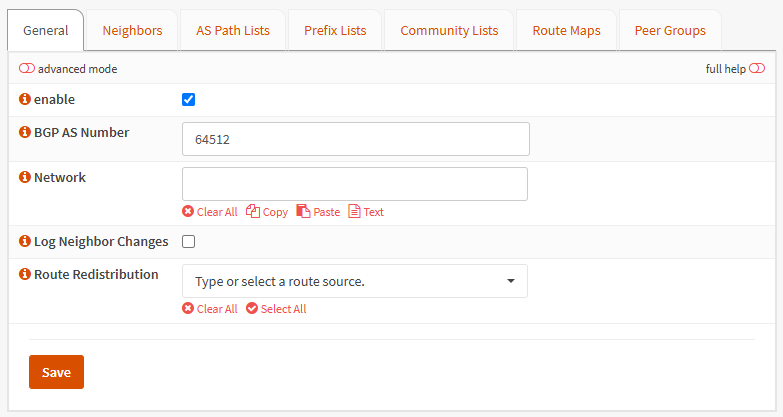
Task: Switch to AS Path Lists tab
Action: pos(233,30)
